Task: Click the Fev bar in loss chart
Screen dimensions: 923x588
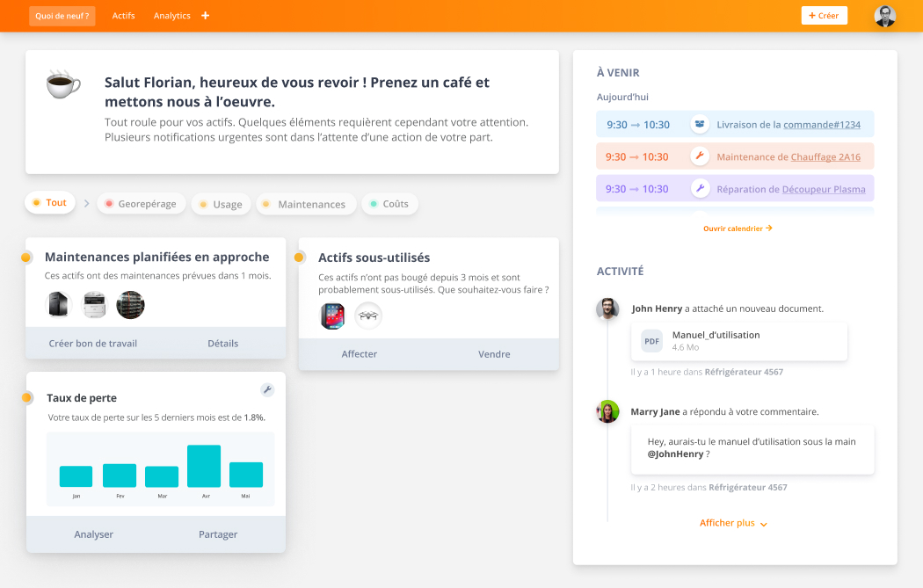Action: [120, 475]
